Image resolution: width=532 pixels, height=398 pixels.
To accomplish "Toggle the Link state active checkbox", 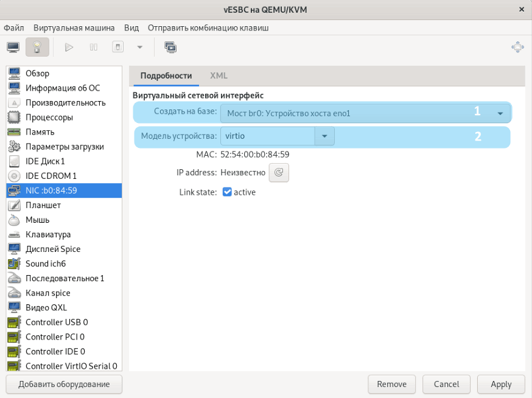I will pos(227,192).
